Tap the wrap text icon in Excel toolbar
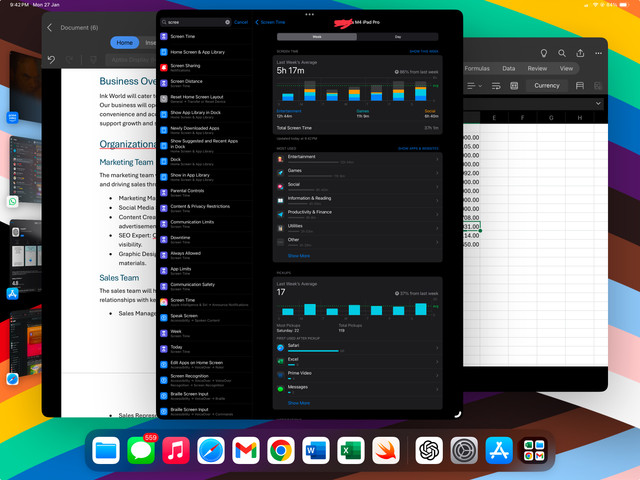 tap(496, 86)
